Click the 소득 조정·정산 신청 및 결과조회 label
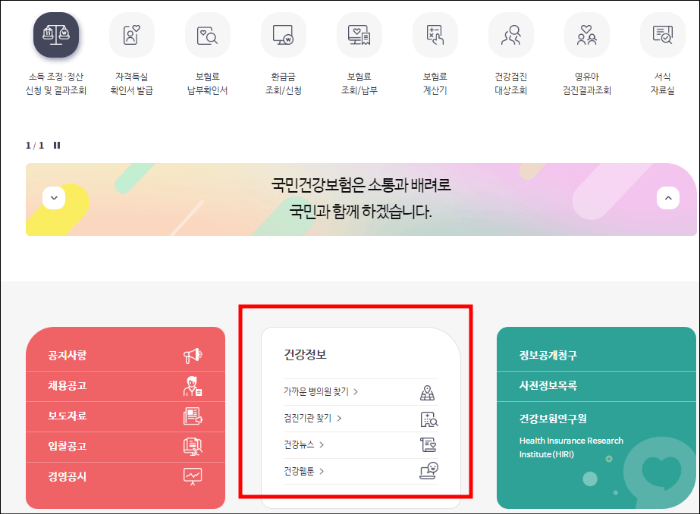 [56, 84]
